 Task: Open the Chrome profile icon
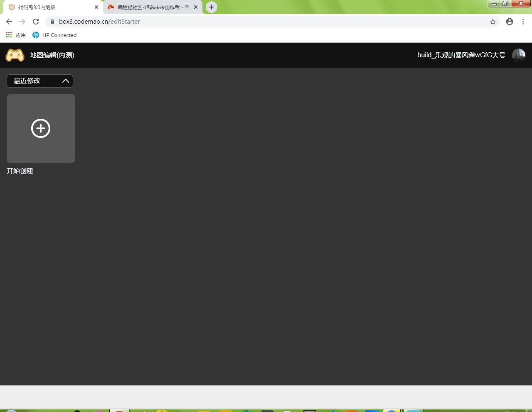tap(510, 22)
